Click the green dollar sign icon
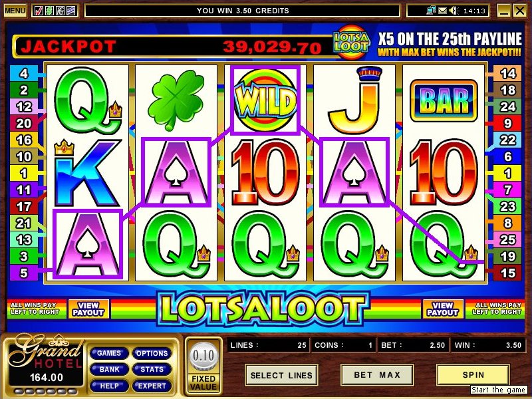 coord(49,11)
